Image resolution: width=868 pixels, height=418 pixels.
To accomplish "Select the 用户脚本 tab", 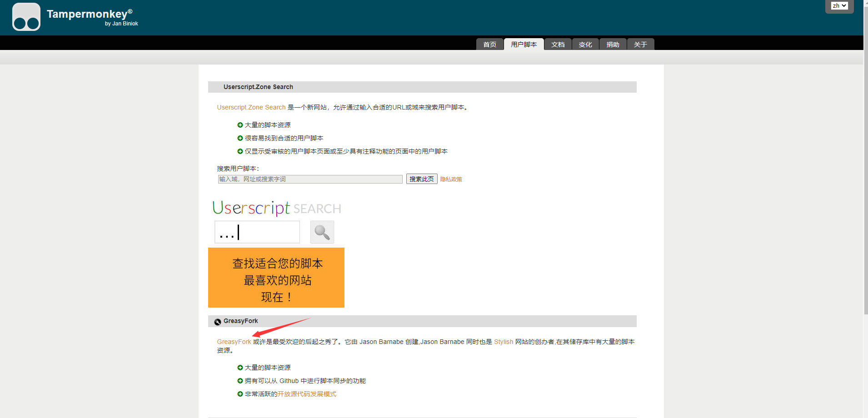I will tap(524, 44).
